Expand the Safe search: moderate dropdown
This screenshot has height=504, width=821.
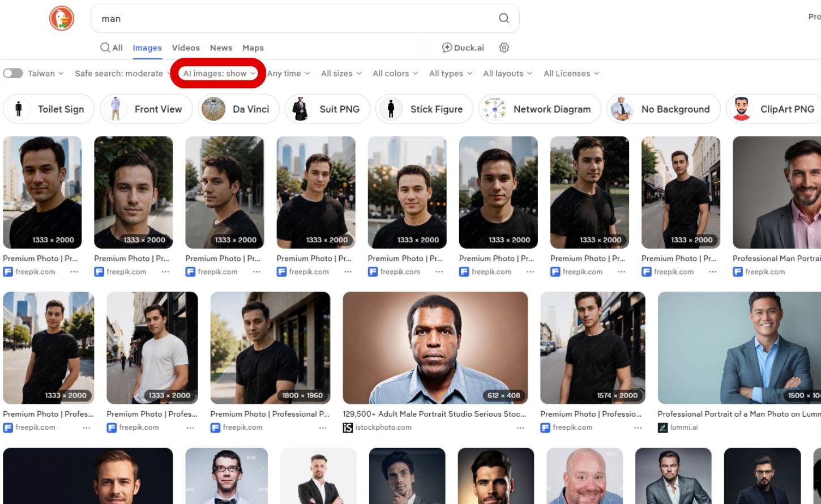click(x=122, y=73)
